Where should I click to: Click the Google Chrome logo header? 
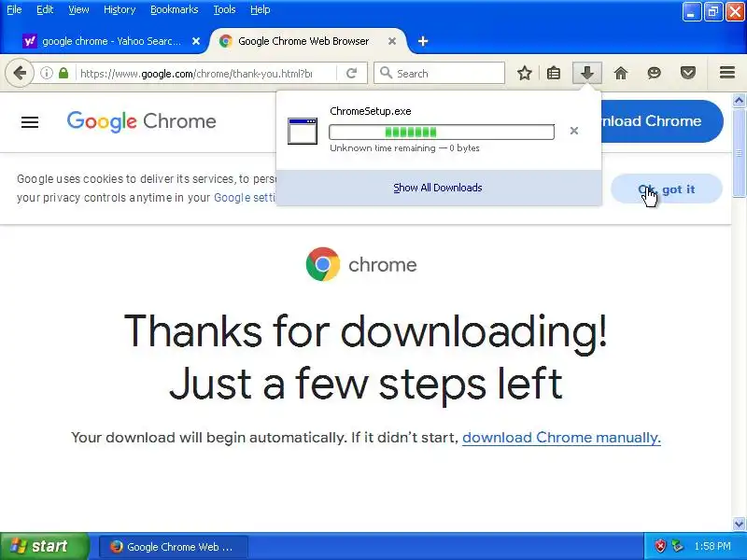pyautogui.click(x=142, y=121)
